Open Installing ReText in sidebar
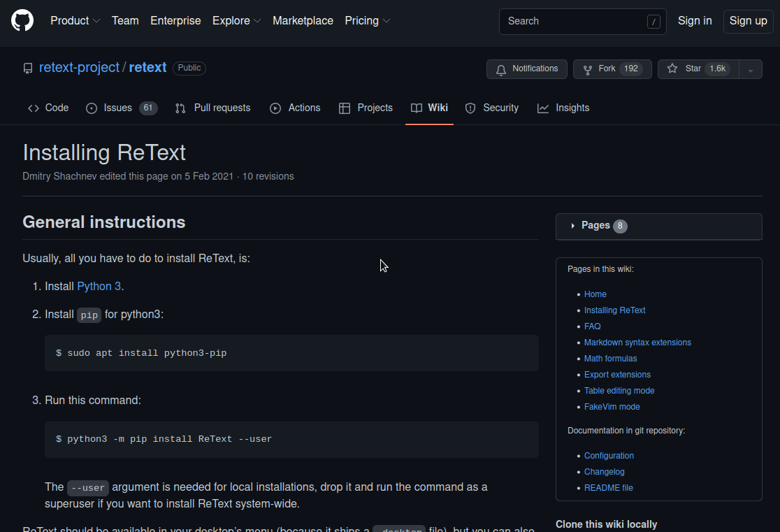The height and width of the screenshot is (532, 780). pyautogui.click(x=614, y=310)
